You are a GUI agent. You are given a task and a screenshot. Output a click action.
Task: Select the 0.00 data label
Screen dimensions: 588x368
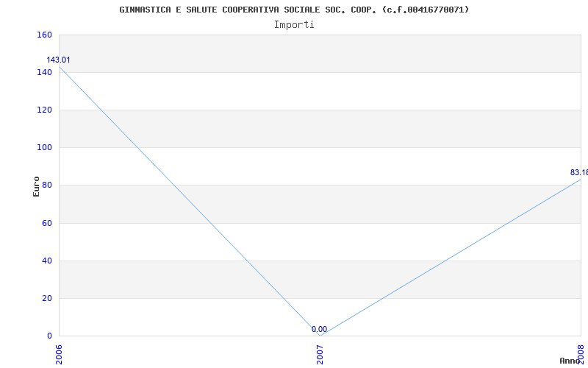[319, 329]
